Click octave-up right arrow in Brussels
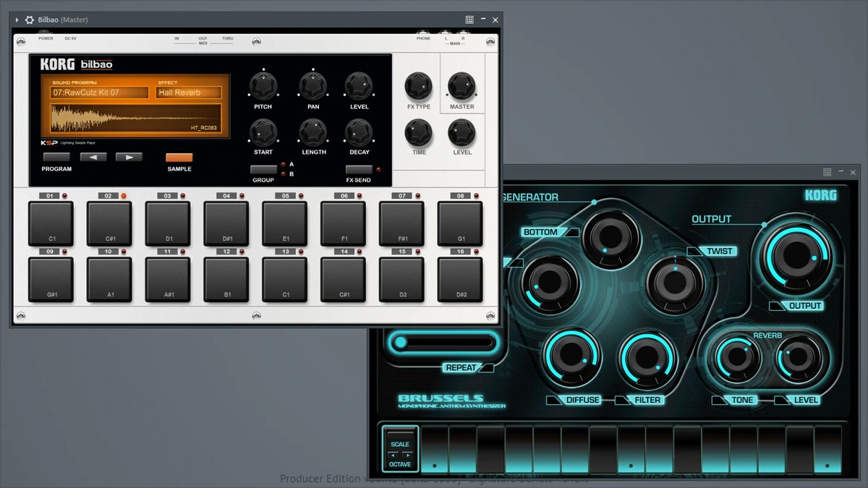 (x=407, y=455)
